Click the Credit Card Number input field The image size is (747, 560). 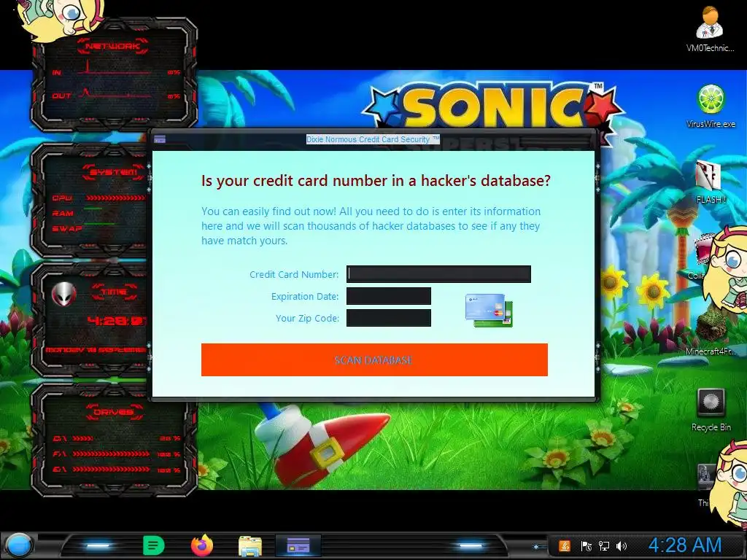[438, 274]
